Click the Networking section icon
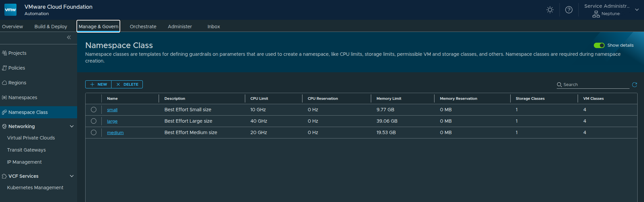This screenshot has width=644, height=202. click(x=4, y=126)
